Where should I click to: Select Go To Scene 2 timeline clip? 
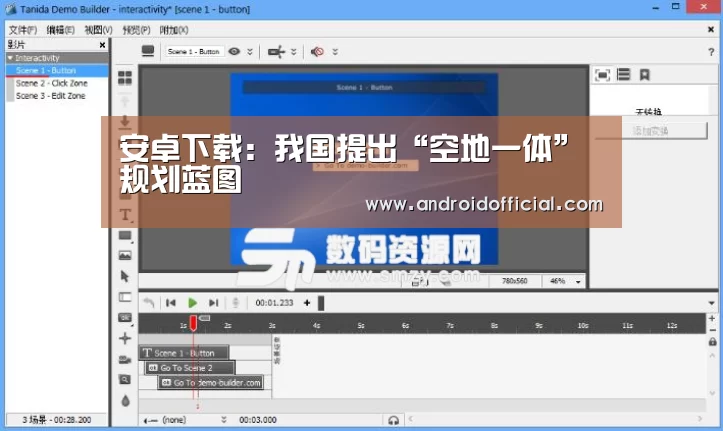[x=190, y=368]
